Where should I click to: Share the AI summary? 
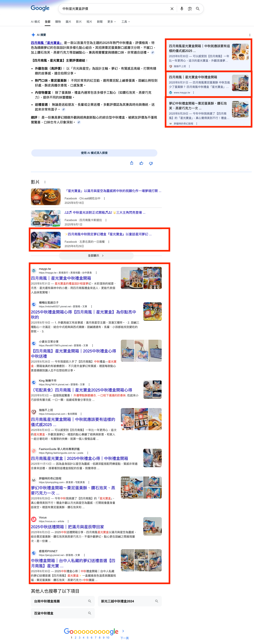[132, 163]
